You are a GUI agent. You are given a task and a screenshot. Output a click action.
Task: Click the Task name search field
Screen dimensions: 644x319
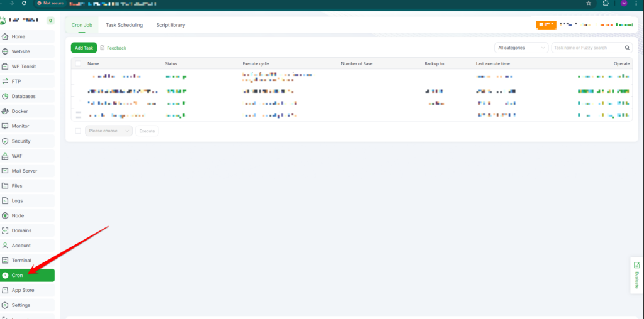[587, 48]
